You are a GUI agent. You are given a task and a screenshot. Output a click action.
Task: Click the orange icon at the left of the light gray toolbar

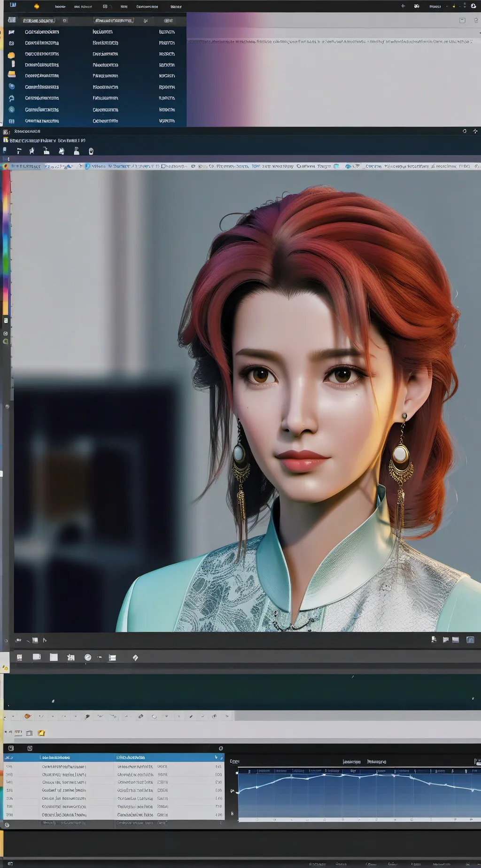click(x=27, y=716)
